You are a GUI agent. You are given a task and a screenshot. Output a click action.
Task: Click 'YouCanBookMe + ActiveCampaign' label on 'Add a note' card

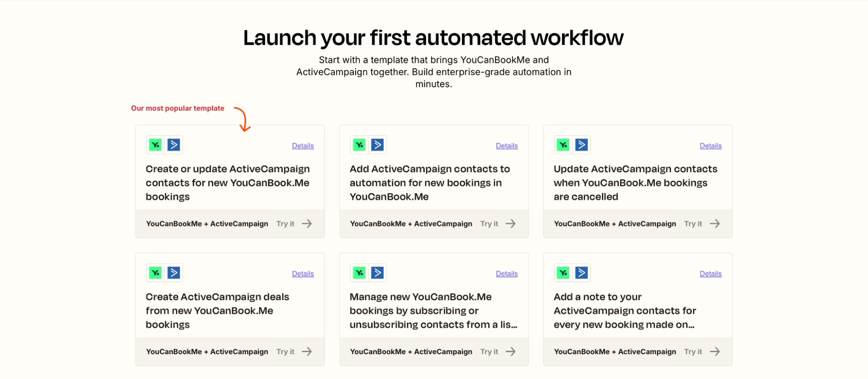(615, 351)
